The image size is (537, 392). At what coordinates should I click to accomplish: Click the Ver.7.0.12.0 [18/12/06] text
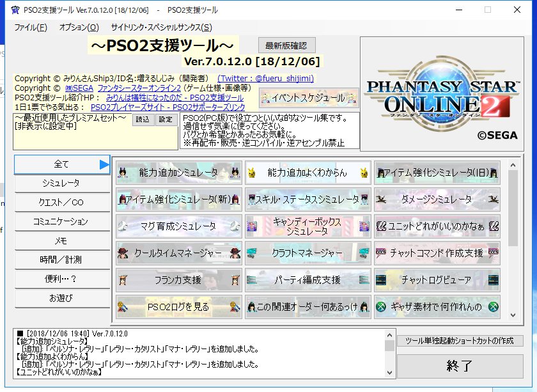[252, 61]
